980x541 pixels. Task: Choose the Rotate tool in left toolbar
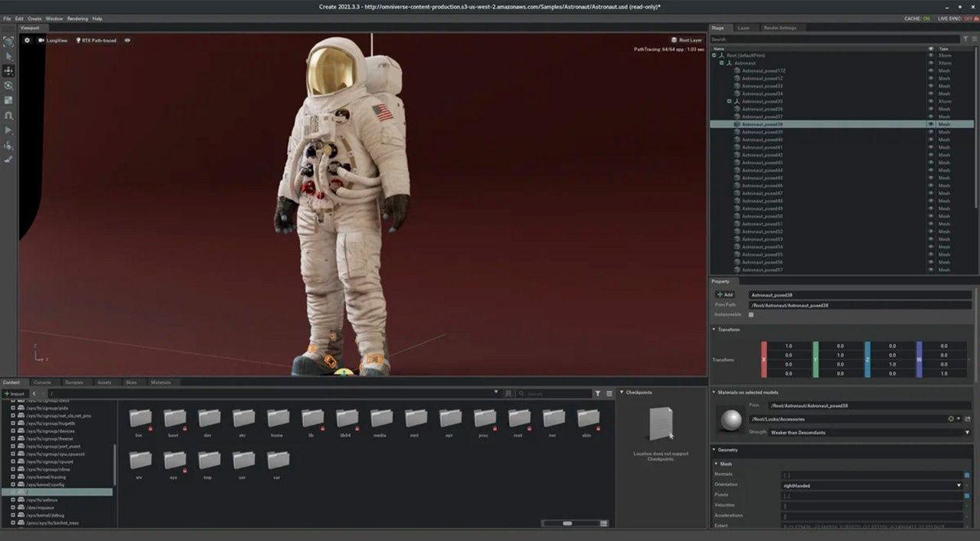[8, 86]
